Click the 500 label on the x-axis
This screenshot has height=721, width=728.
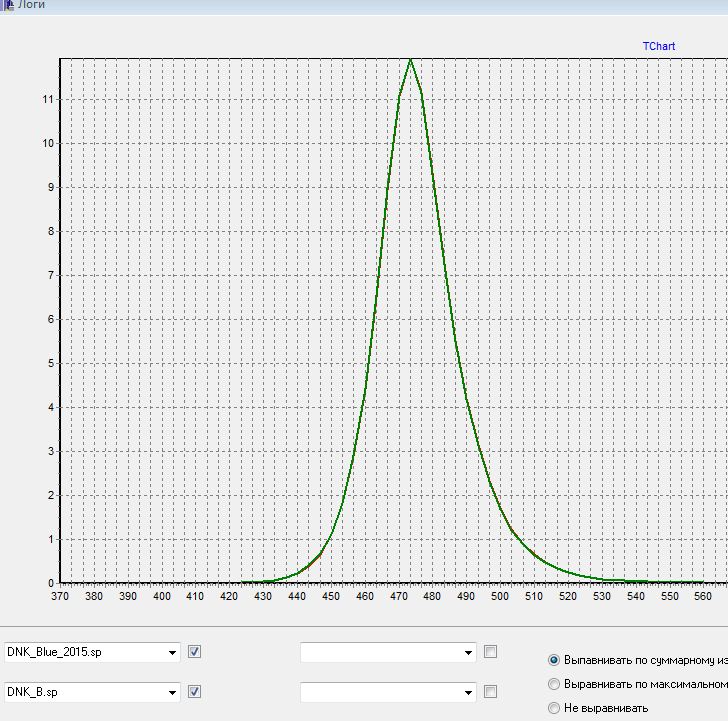pyautogui.click(x=500, y=596)
